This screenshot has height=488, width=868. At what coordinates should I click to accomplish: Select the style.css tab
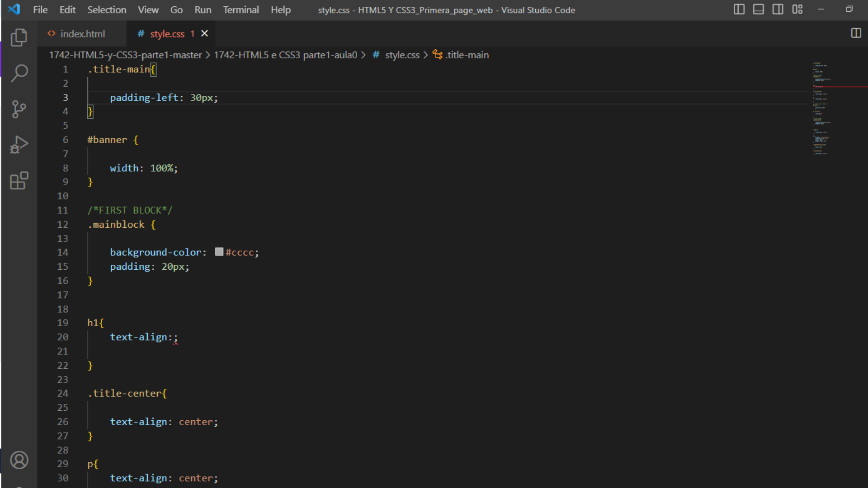[167, 33]
